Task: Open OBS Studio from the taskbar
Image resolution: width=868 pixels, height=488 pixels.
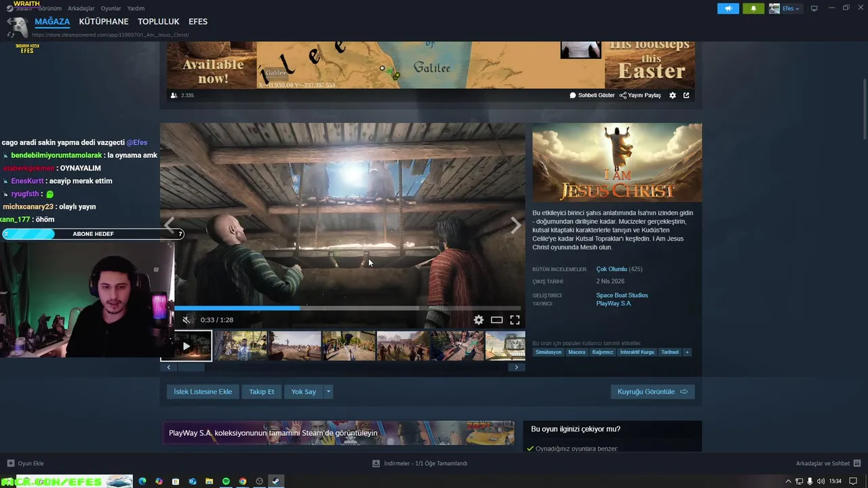Action: 259,481
